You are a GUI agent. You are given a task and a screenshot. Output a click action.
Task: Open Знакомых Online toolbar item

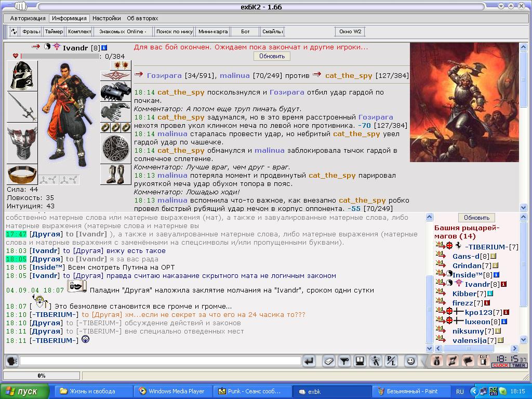[123, 32]
